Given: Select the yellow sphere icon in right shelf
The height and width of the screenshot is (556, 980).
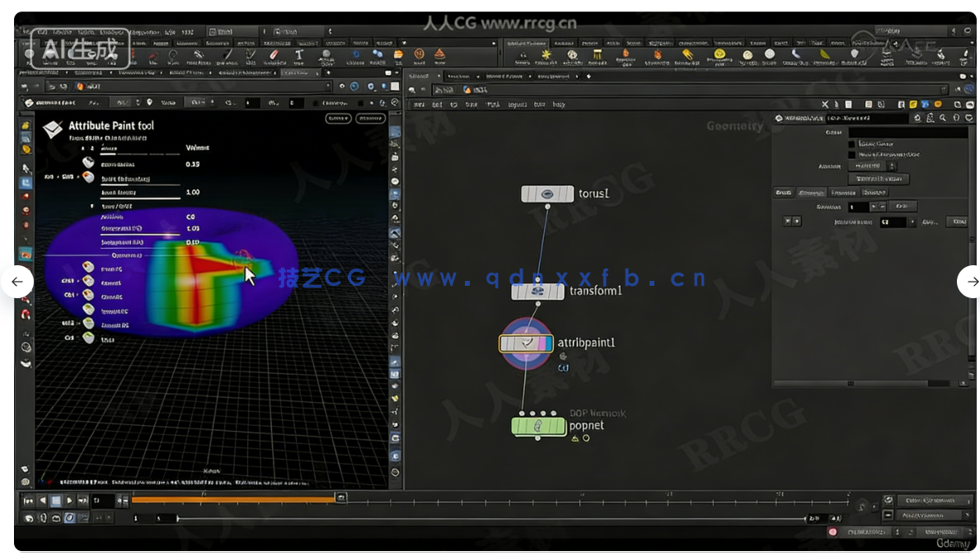Looking at the screenshot, I should pos(720,55).
